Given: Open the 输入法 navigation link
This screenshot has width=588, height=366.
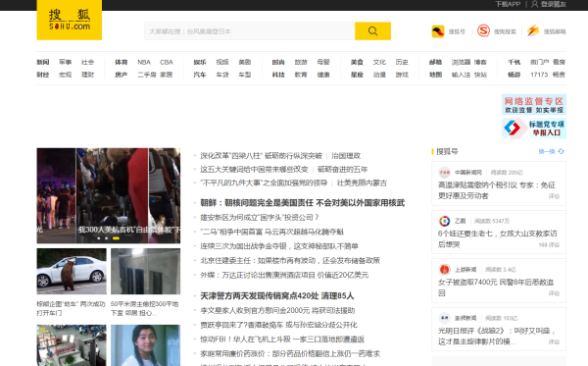Looking at the screenshot, I should coord(461,75).
